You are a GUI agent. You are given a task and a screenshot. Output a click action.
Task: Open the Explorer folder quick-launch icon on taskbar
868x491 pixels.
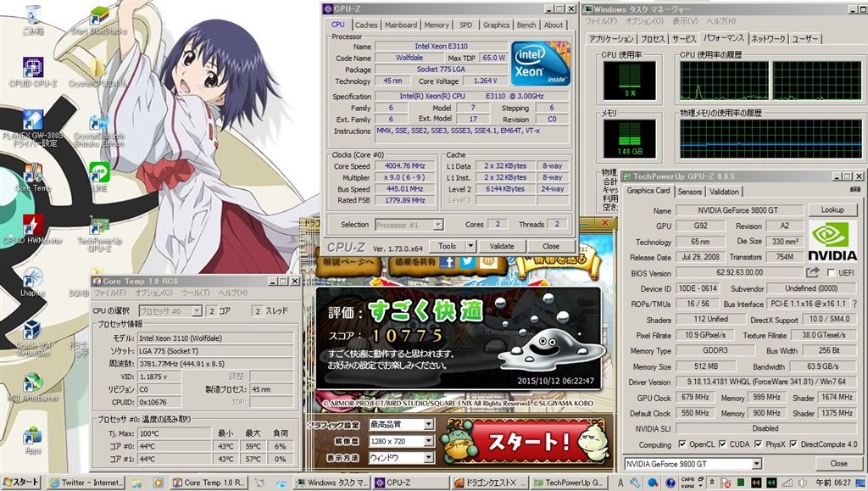[137, 483]
